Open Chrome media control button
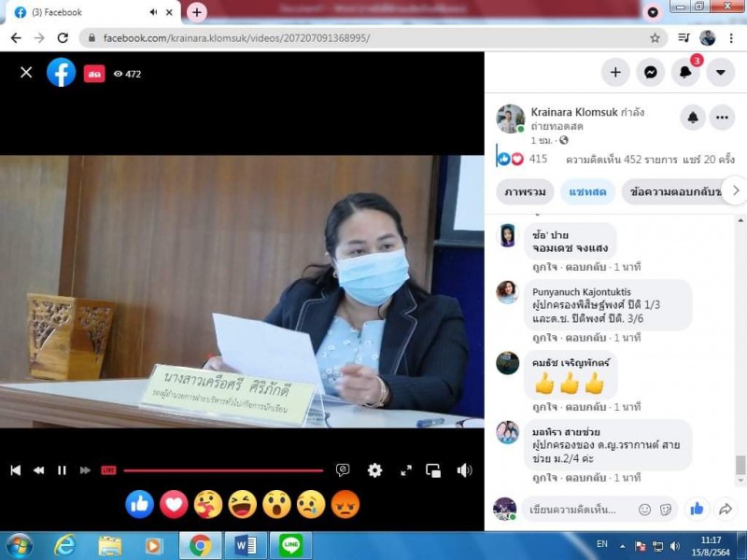The height and width of the screenshot is (560, 747). (684, 37)
